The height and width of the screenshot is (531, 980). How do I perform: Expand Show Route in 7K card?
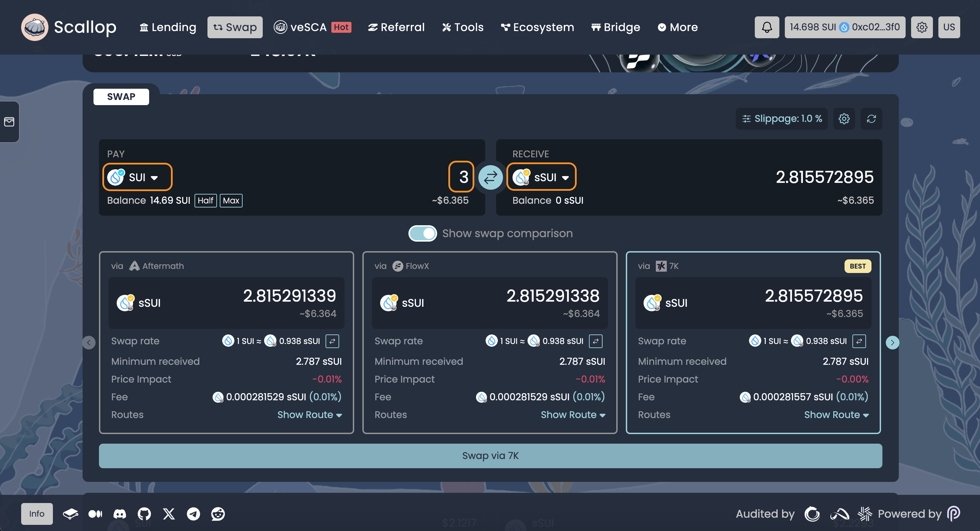[x=836, y=415]
